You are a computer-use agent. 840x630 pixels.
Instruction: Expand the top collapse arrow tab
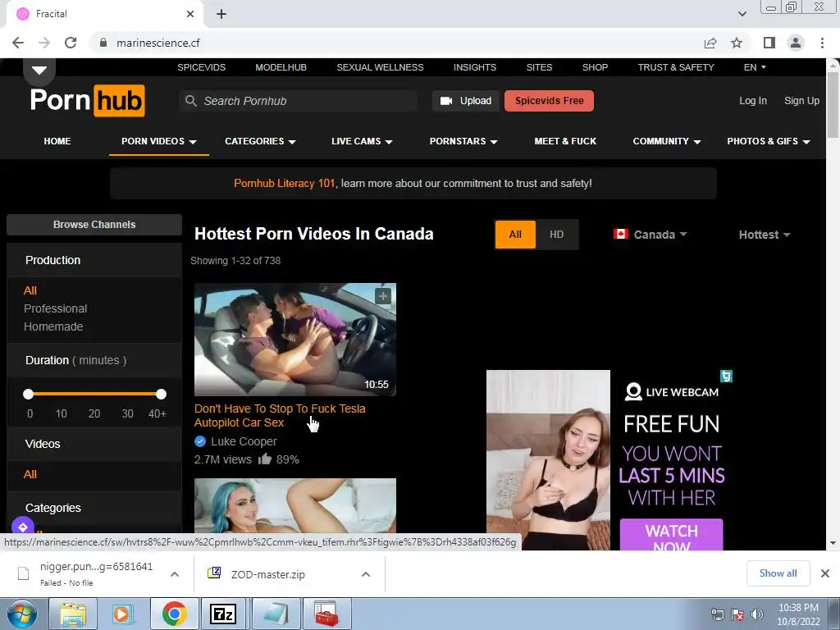(x=39, y=71)
